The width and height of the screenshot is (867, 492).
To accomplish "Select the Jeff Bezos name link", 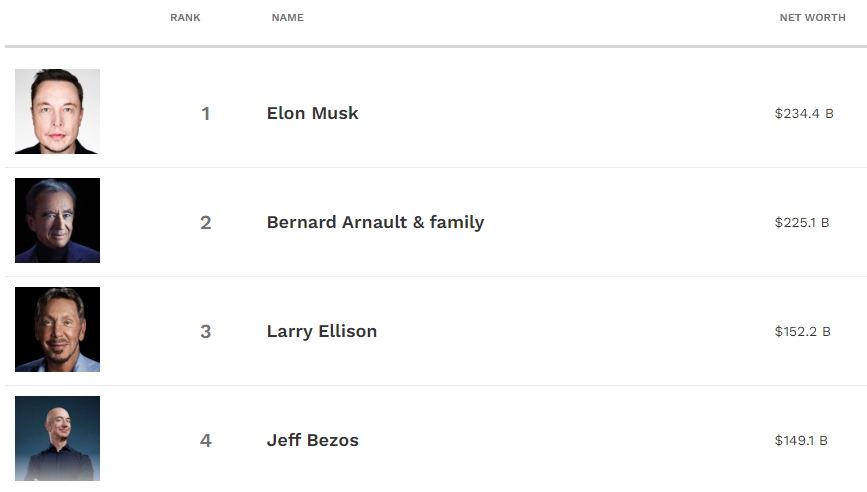I will tap(312, 440).
